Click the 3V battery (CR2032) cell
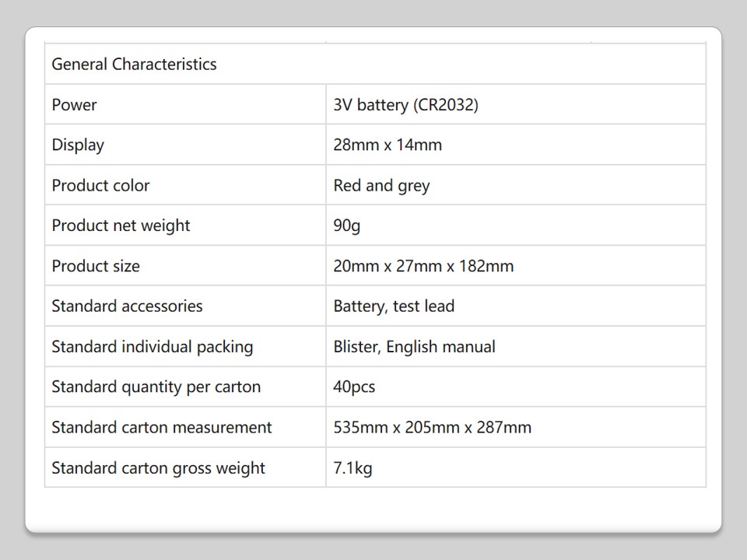Viewport: 747px width, 560px height. tap(405, 104)
